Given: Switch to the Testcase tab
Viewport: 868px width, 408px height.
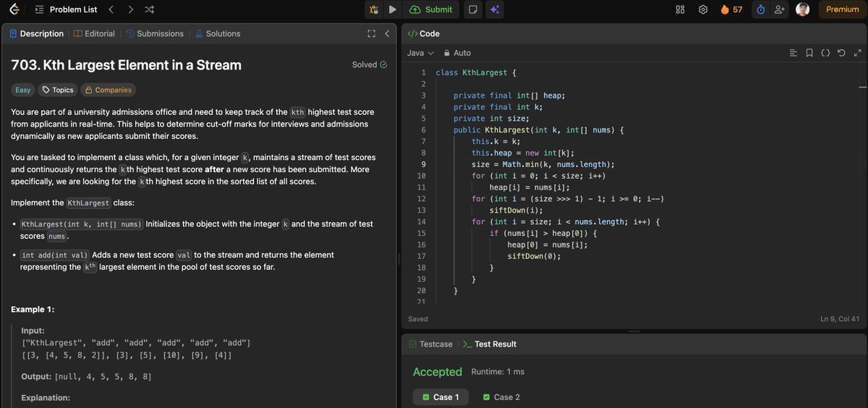Looking at the screenshot, I should point(431,344).
